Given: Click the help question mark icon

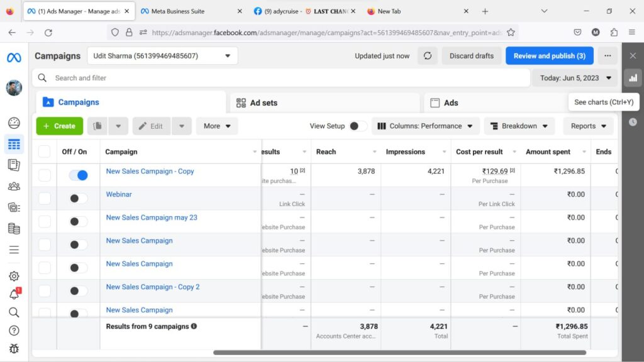Looking at the screenshot, I should (14, 331).
